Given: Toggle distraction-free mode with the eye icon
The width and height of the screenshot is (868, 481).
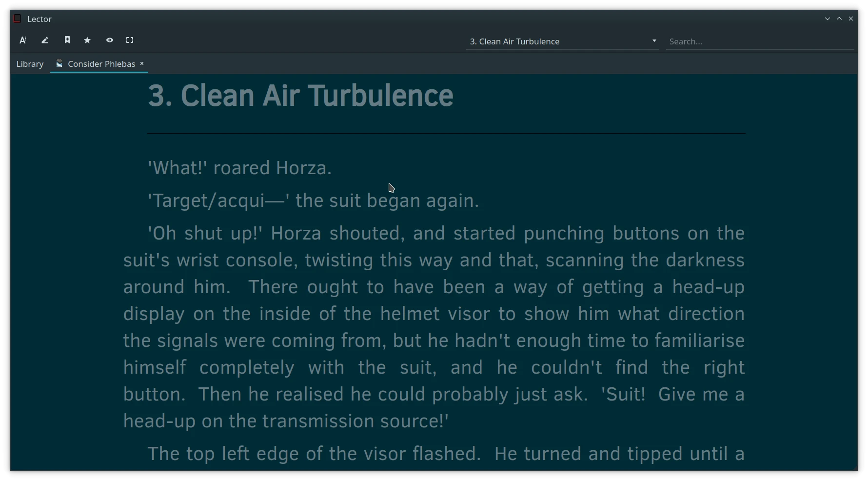Looking at the screenshot, I should [110, 40].
